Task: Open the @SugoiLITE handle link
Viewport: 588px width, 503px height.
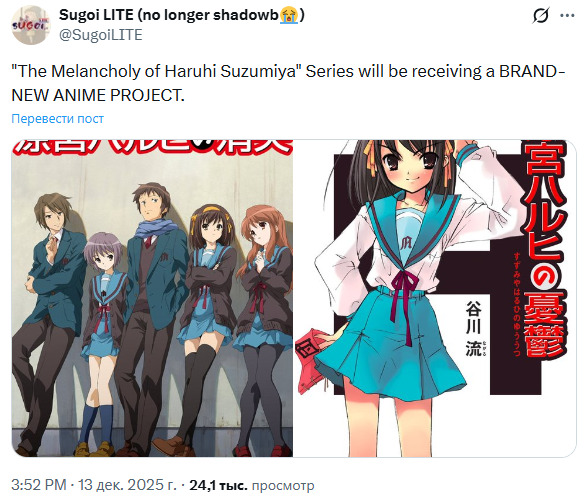Action: 100,35
